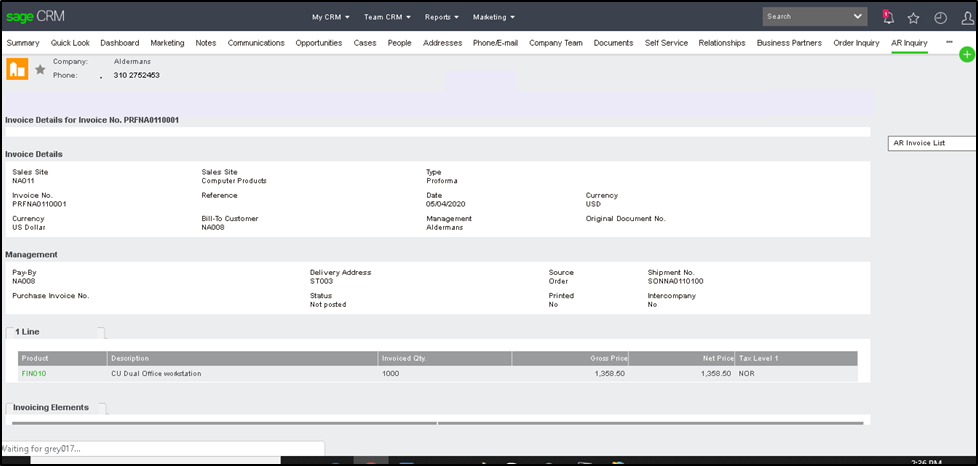978x466 pixels.
Task: Click the green plus add button
Action: click(966, 54)
